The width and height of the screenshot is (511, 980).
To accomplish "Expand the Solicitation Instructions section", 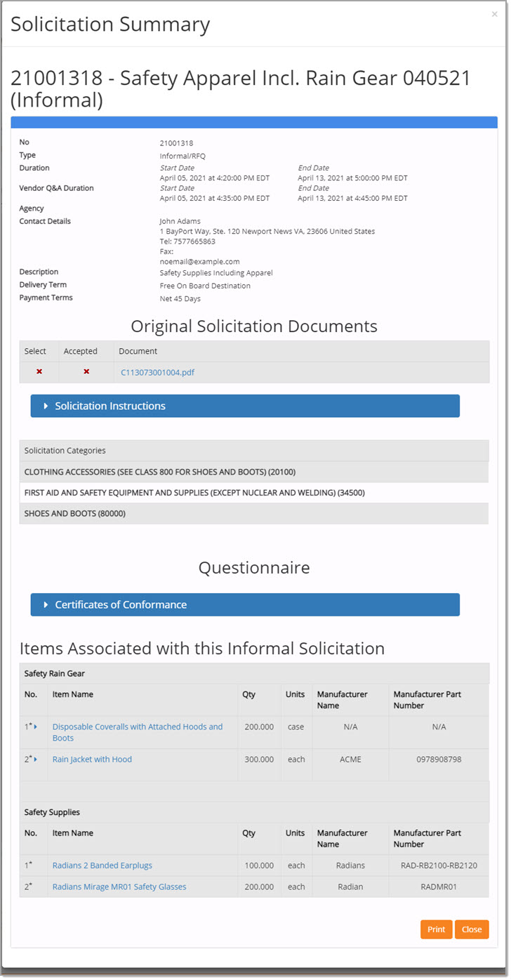I will tap(245, 406).
